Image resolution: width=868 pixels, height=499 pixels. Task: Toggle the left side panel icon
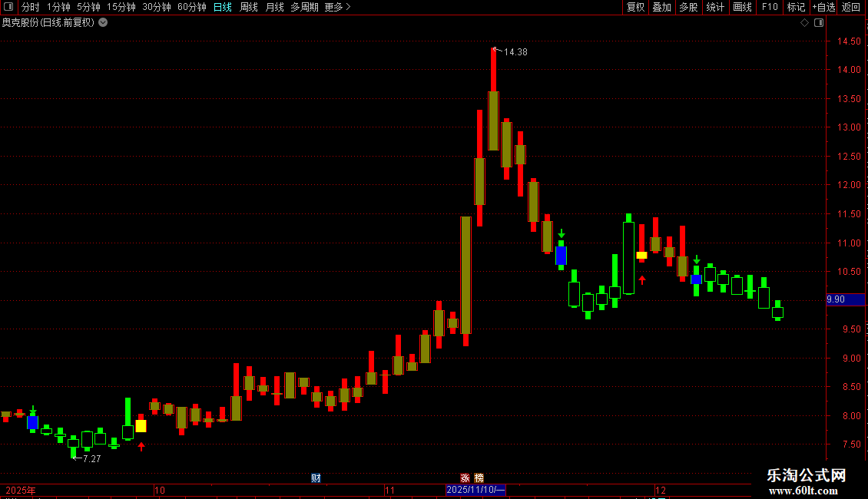point(8,7)
